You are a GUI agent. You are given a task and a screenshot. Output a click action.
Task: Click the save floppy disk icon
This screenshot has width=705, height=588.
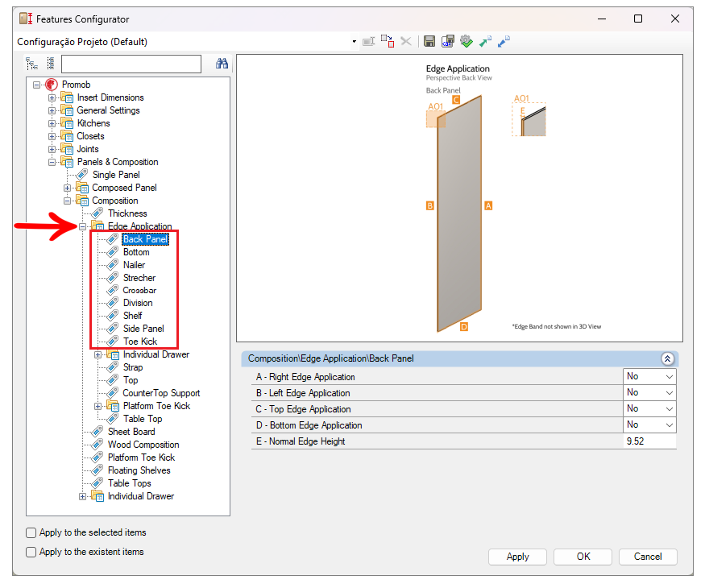point(429,41)
